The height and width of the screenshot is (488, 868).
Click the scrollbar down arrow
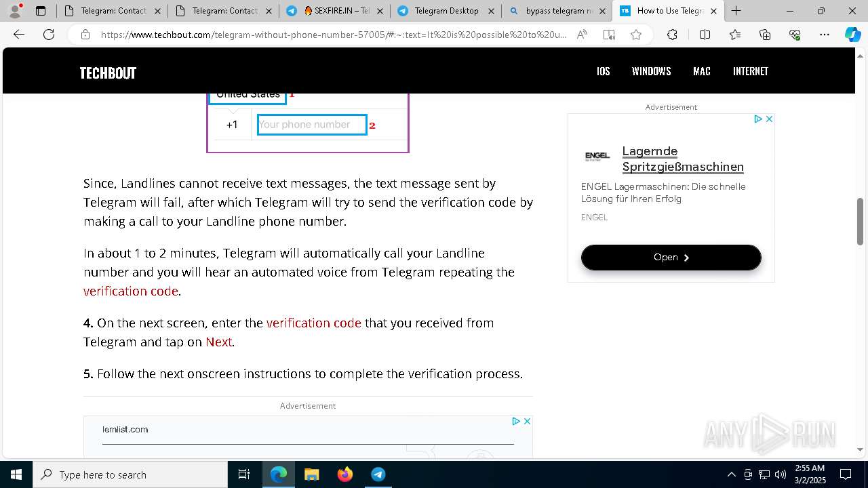[860, 450]
